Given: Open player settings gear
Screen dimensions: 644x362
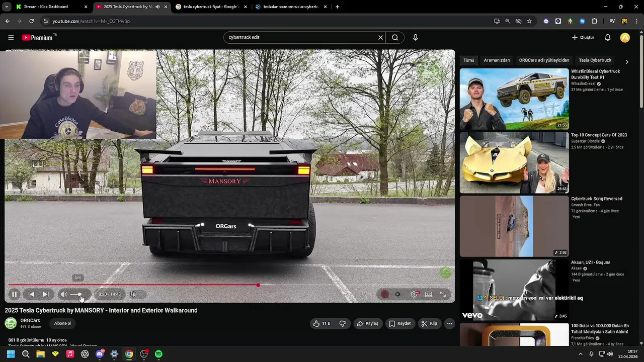Looking at the screenshot, I should coord(414,294).
